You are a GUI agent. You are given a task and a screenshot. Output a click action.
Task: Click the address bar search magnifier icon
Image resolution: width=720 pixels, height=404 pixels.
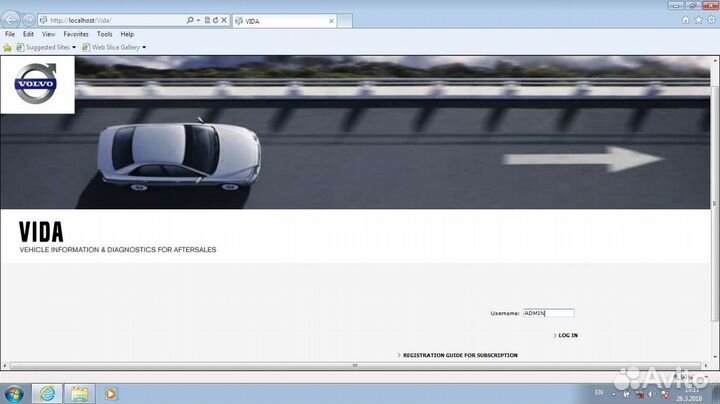[190, 20]
